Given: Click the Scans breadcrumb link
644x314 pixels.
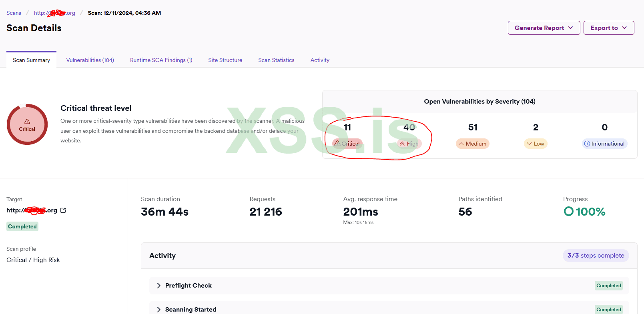Looking at the screenshot, I should click(x=14, y=13).
